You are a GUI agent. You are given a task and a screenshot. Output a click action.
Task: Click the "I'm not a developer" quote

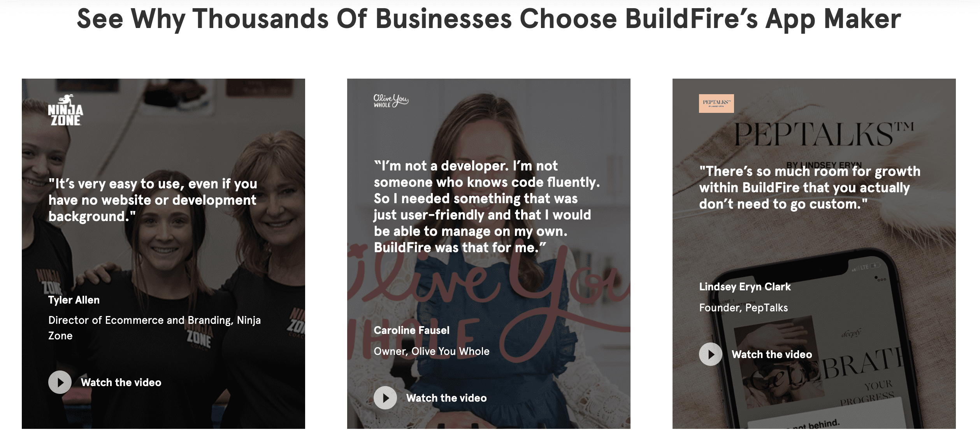click(x=486, y=207)
